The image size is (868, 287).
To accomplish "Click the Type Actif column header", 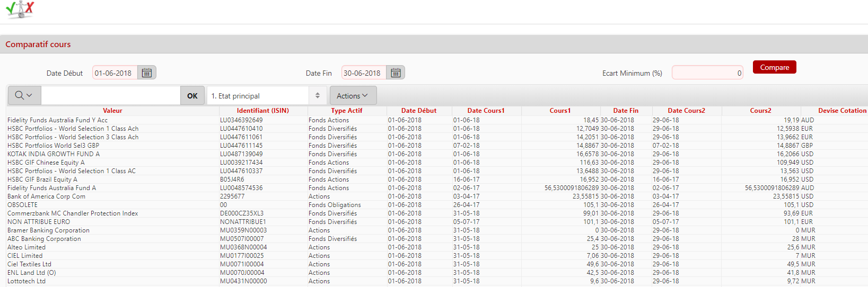I will pos(347,111).
